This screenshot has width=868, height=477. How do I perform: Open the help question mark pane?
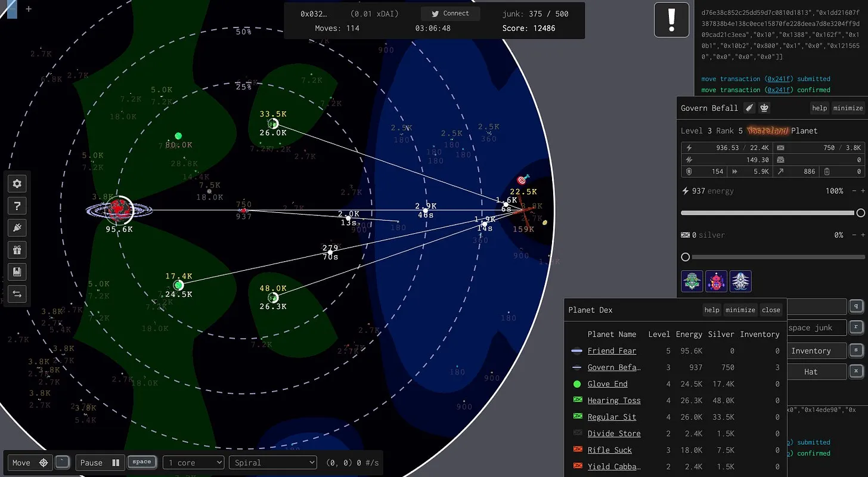pos(17,206)
